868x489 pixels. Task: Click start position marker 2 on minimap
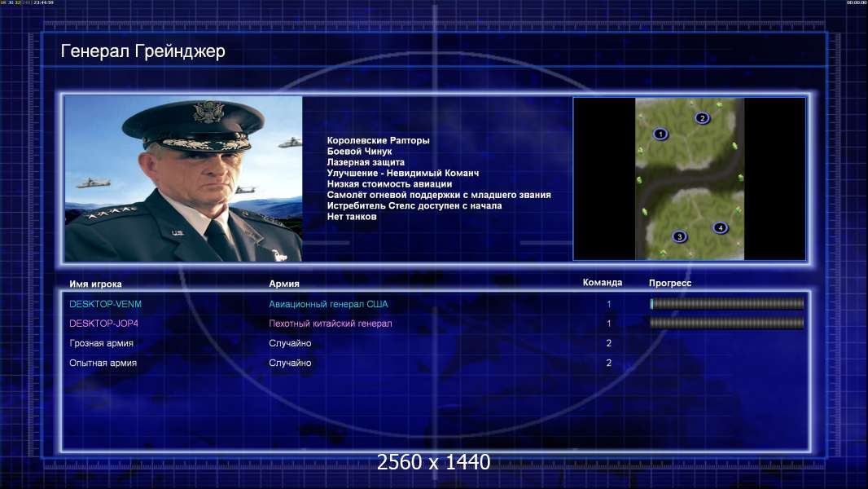click(x=702, y=118)
